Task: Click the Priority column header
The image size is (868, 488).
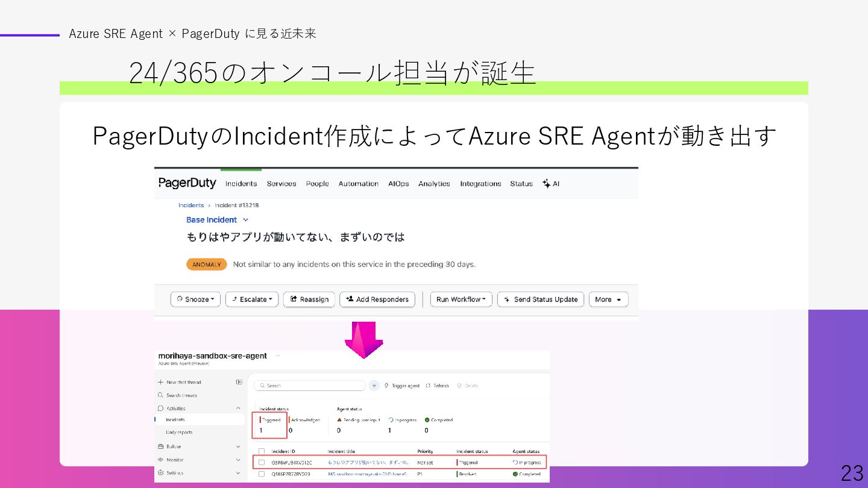Action: (x=425, y=451)
